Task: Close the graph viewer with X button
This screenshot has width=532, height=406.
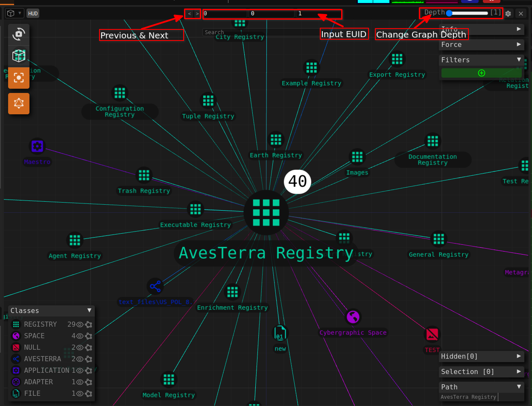Action: [520, 14]
